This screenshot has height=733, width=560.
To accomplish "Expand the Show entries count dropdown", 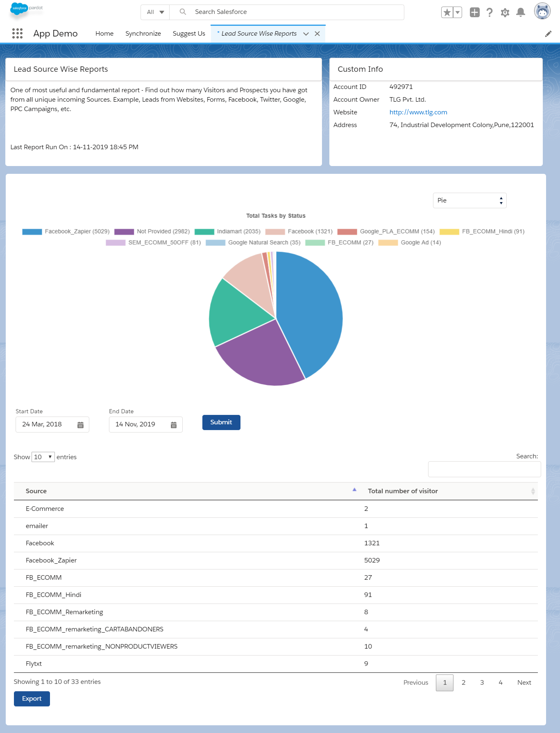I will [43, 457].
